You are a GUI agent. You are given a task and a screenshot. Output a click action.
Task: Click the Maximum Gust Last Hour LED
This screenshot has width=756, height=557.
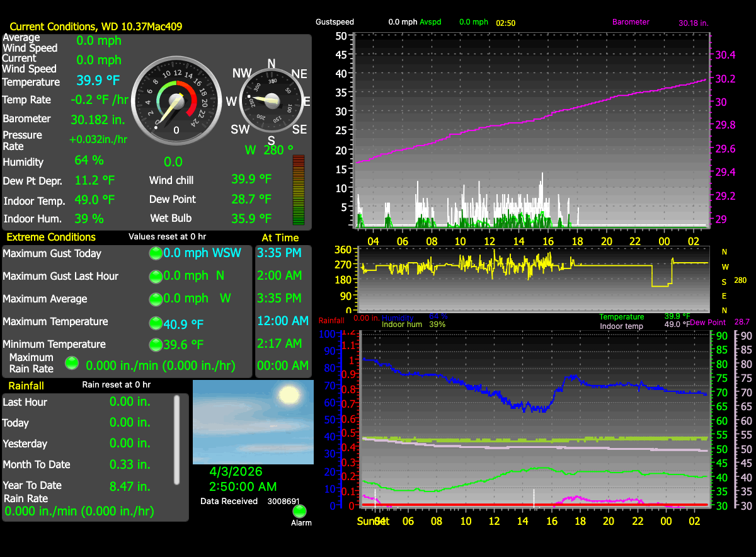pyautogui.click(x=155, y=276)
